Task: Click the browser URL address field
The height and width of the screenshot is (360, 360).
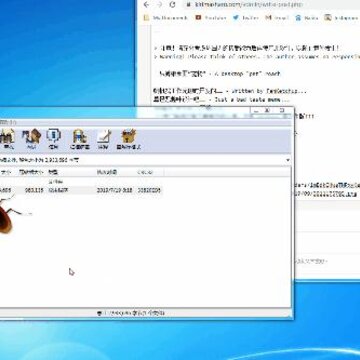Action: (273, 5)
